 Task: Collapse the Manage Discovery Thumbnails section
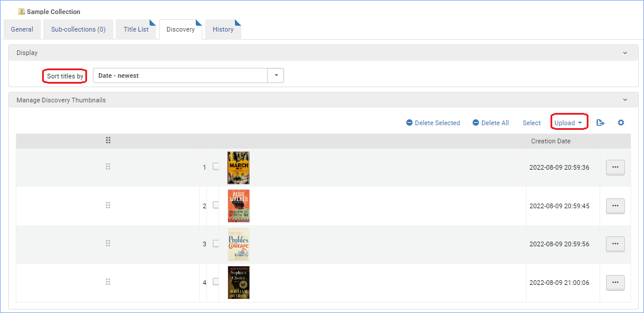point(625,100)
